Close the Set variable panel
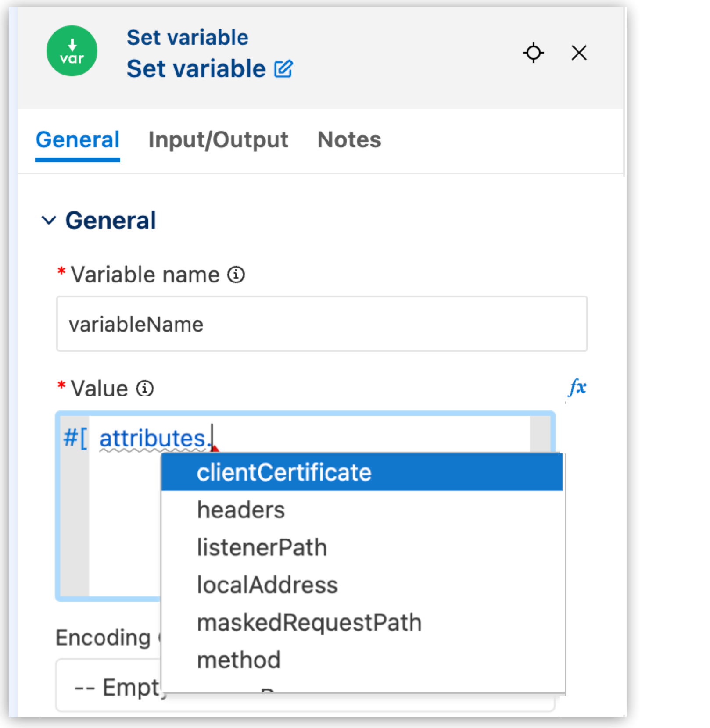Viewport: 710px width, 728px height. 579,53
